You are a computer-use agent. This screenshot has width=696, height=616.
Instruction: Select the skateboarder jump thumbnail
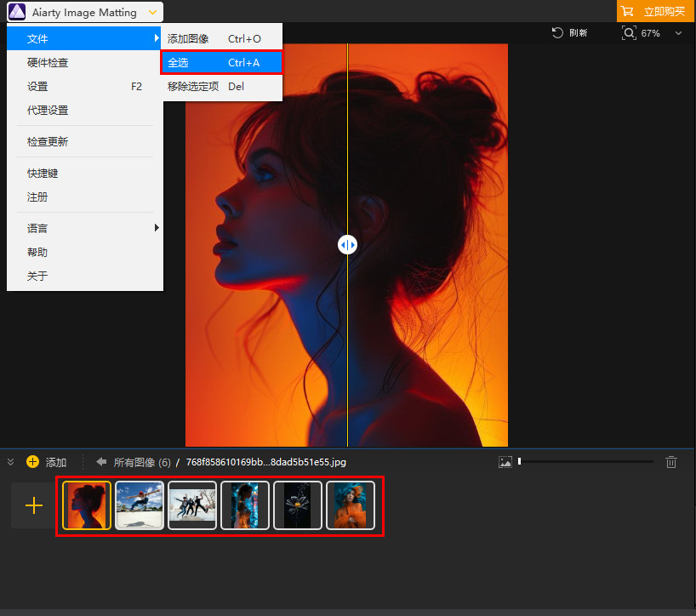(x=140, y=505)
